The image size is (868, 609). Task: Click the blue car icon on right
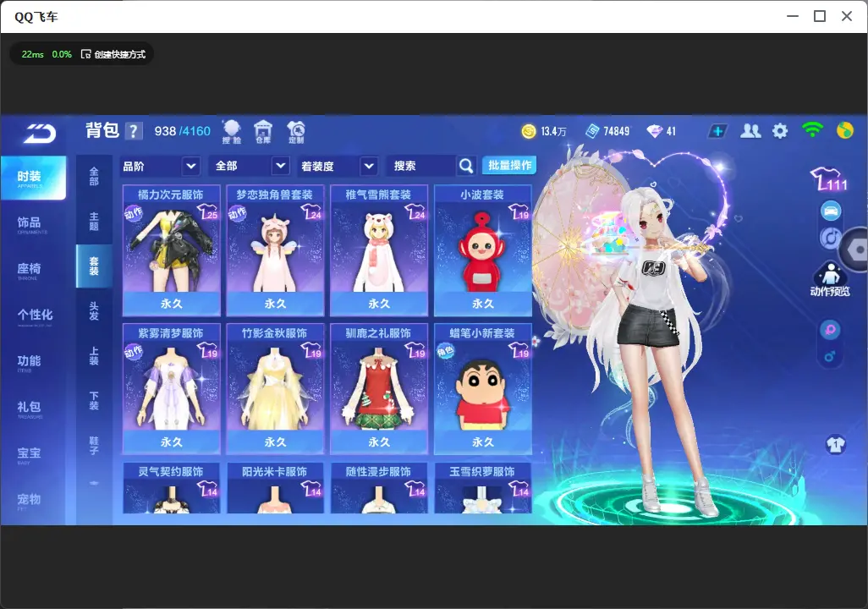pyautogui.click(x=831, y=211)
